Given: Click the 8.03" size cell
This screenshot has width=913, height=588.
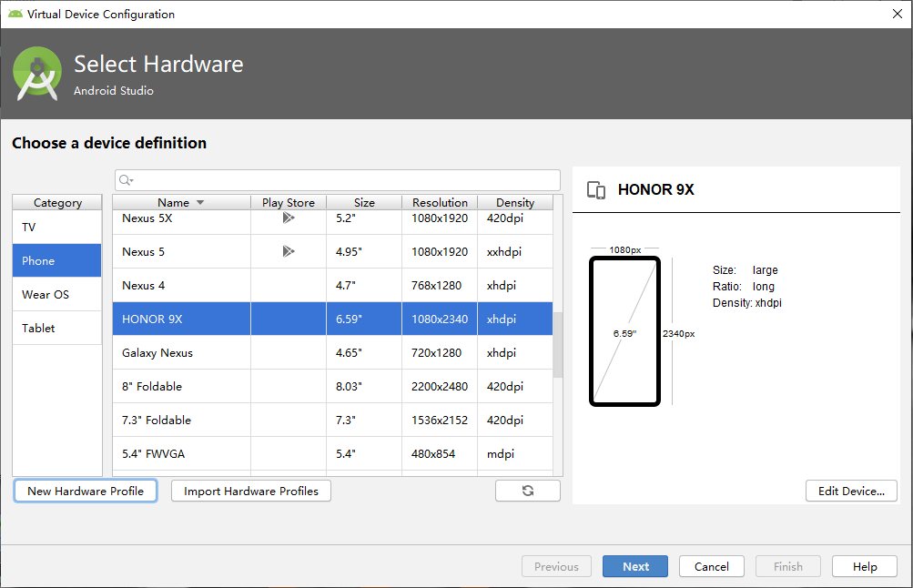Looking at the screenshot, I should point(364,387).
